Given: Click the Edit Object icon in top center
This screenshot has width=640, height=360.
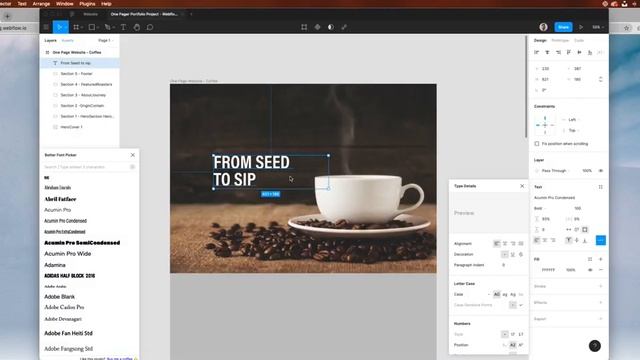Looking at the screenshot, I should pos(304,27).
